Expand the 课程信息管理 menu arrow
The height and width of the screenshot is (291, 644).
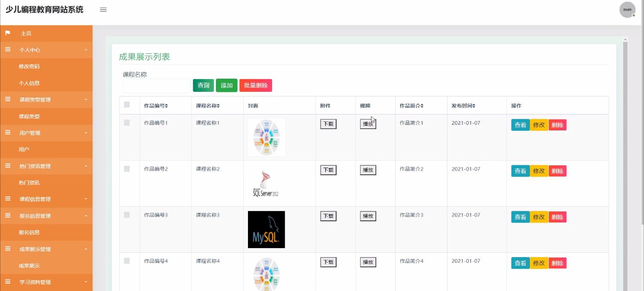click(86, 199)
